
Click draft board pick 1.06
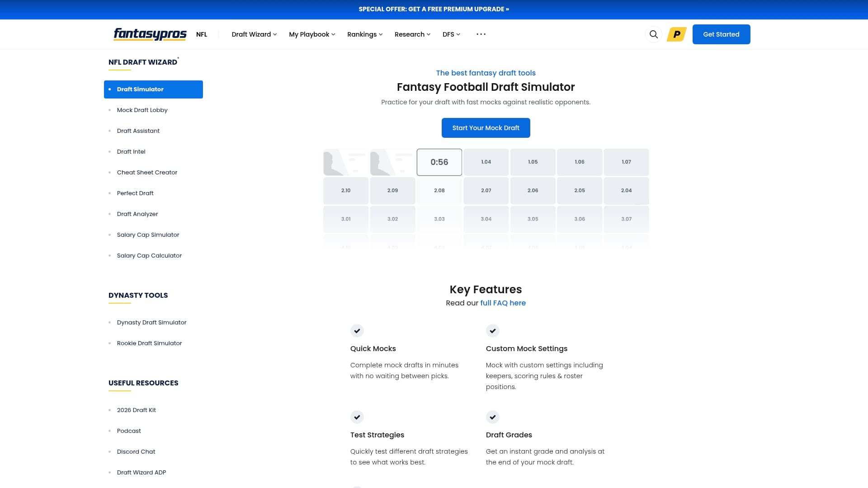(580, 162)
